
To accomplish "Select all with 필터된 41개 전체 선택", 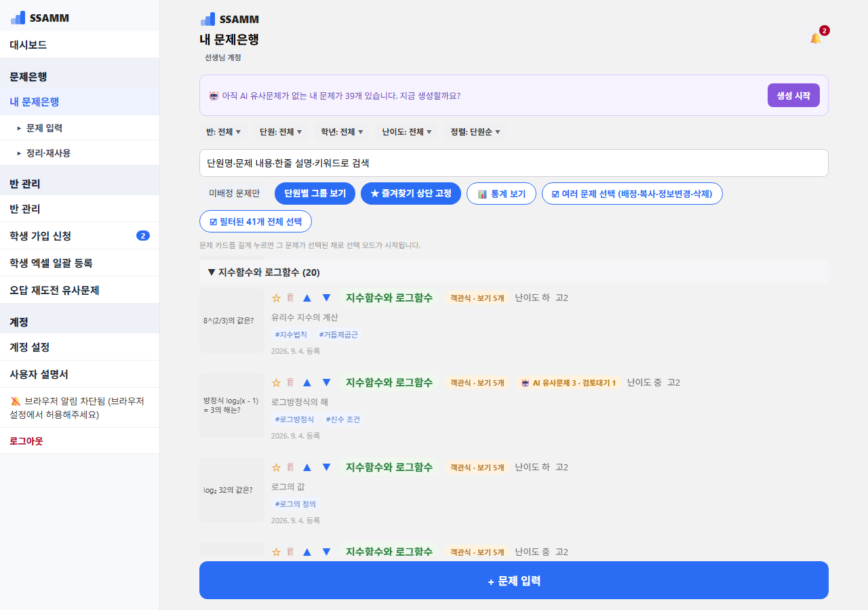I will point(256,222).
